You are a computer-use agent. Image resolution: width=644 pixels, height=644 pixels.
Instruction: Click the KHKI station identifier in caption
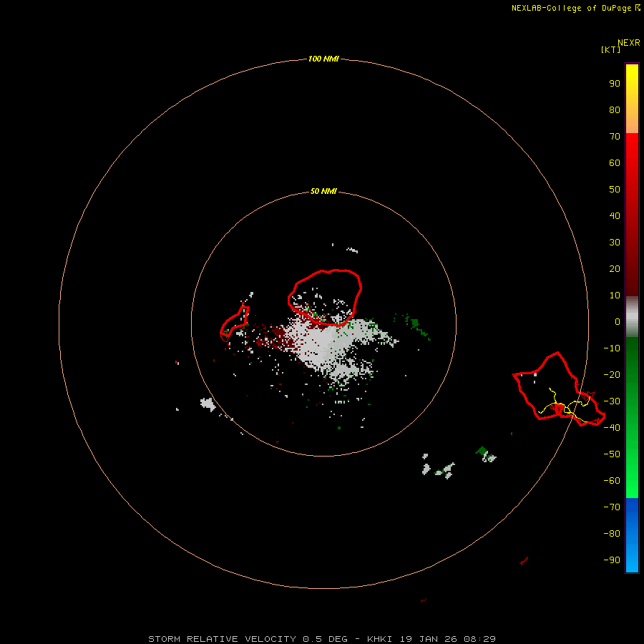pos(381,639)
